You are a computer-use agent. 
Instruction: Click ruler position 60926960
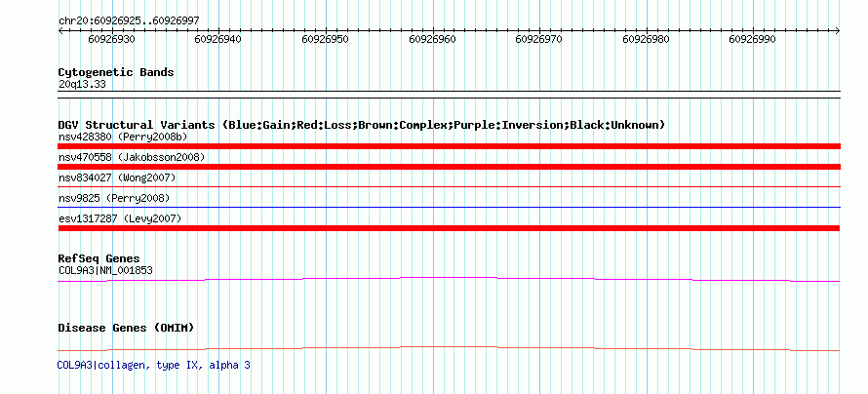pyautogui.click(x=432, y=39)
